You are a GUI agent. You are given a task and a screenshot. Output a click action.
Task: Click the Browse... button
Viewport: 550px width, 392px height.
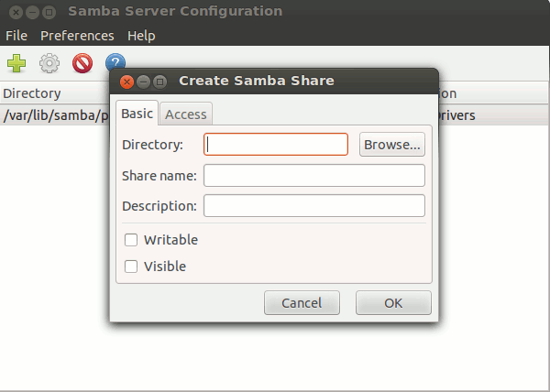coord(392,145)
